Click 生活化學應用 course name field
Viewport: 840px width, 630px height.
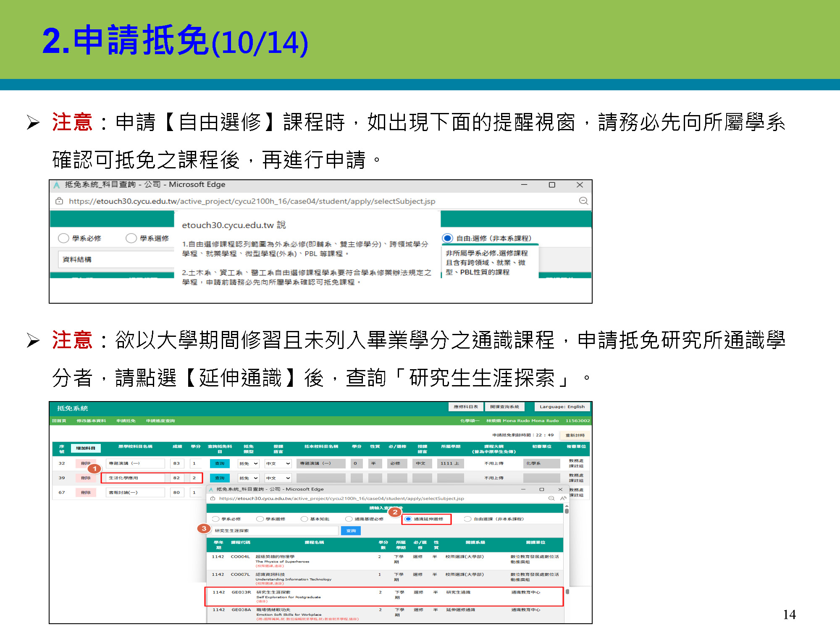135,478
